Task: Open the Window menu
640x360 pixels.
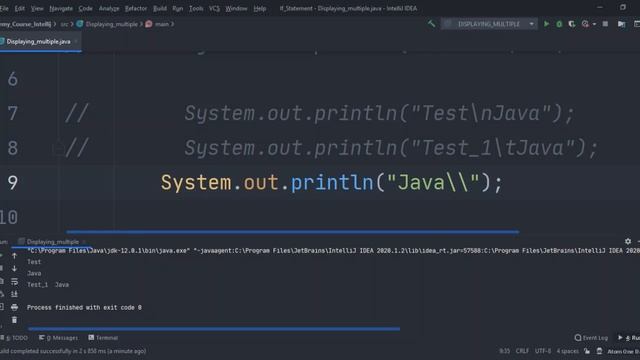Action: pyautogui.click(x=236, y=8)
